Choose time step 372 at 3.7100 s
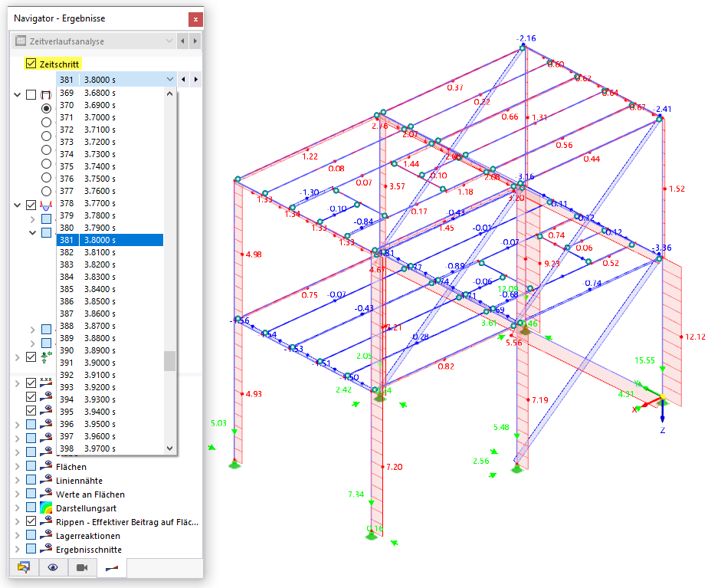 (110, 130)
